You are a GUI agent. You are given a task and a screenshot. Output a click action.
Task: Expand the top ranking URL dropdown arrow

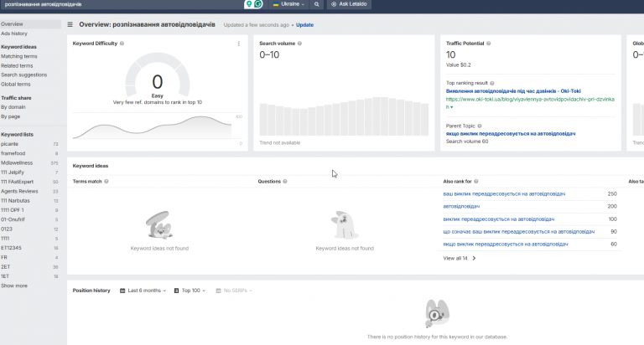tap(452, 107)
